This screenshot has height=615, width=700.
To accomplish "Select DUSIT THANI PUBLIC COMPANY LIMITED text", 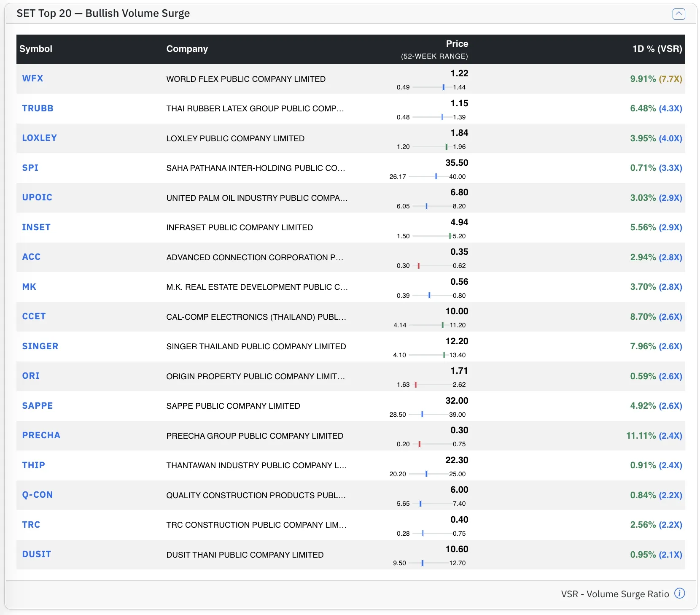I will pos(245,555).
